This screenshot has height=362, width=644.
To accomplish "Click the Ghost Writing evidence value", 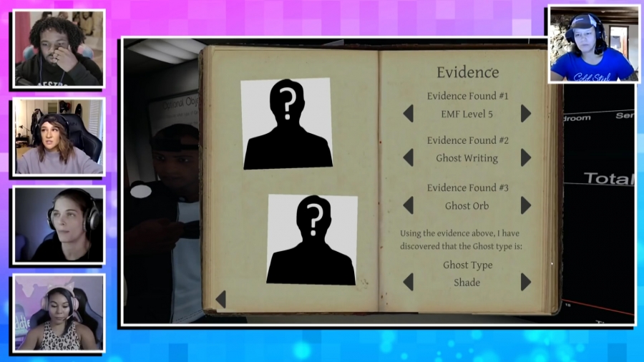I will [467, 158].
